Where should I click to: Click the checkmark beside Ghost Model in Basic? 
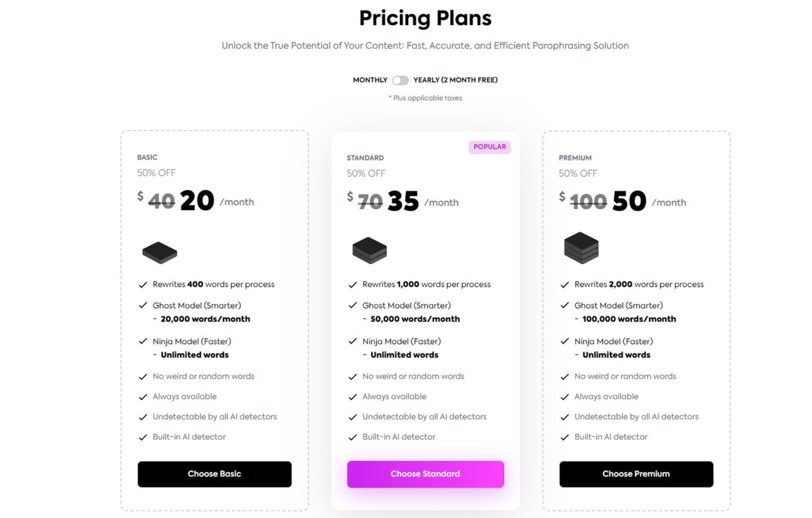[142, 306]
